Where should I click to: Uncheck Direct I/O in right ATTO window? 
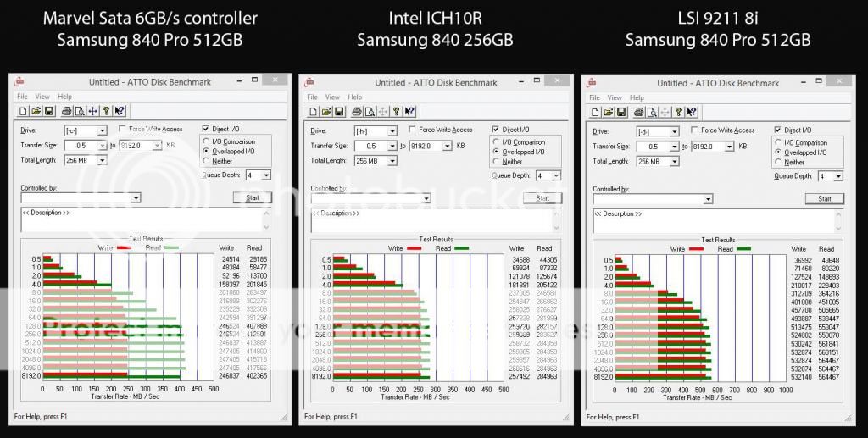(x=779, y=130)
